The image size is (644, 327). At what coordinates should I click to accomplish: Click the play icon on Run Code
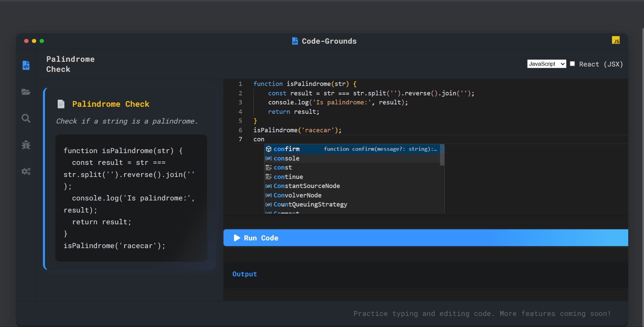click(x=237, y=238)
